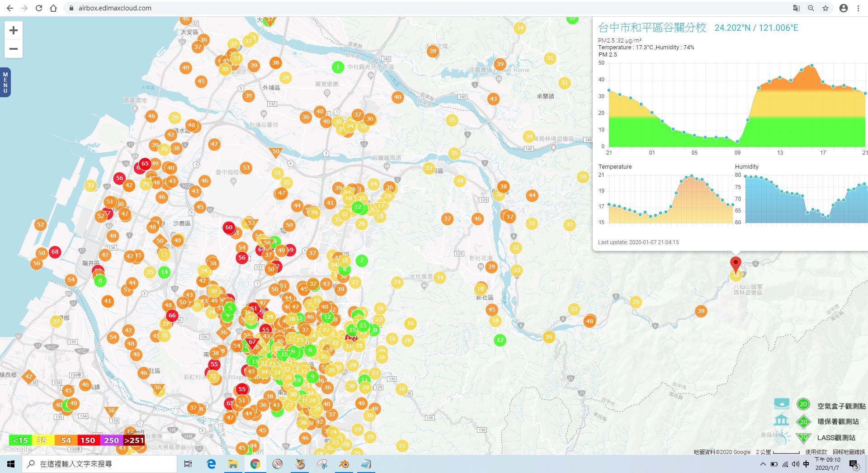
Task: Click the red 150 legend color swatch
Action: 88,440
